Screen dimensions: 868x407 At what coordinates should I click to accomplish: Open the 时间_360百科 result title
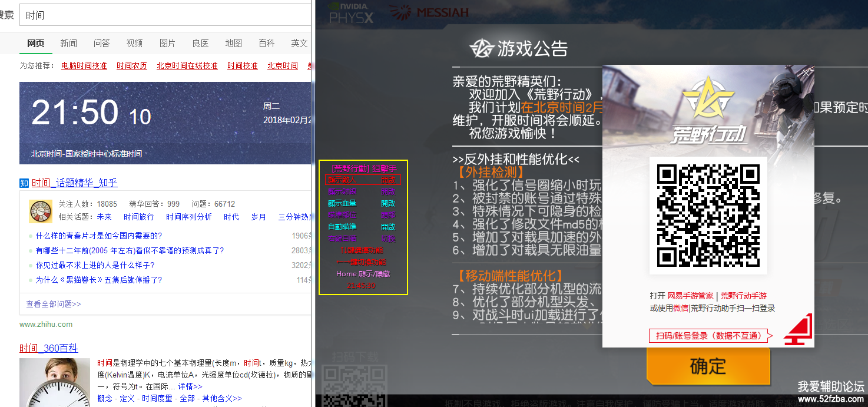tap(48, 348)
